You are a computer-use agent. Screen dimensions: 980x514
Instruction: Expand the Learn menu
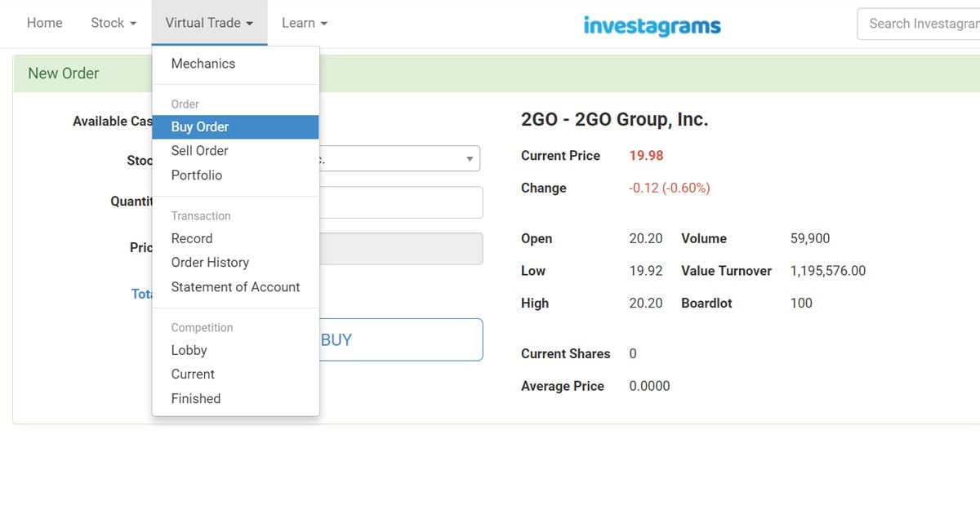click(x=305, y=23)
